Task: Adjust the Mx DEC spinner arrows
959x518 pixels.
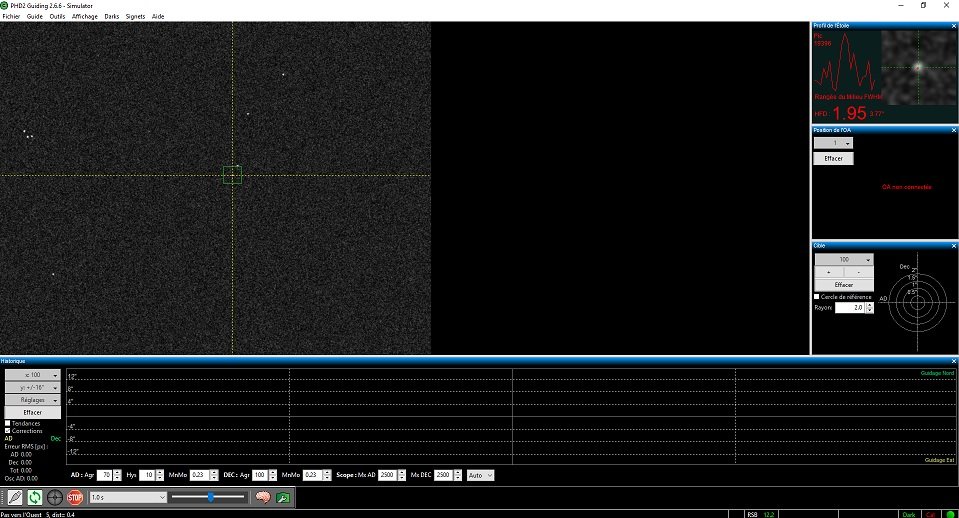Action: coord(457,475)
